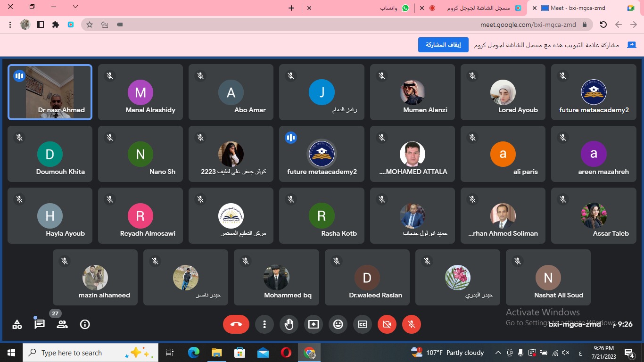This screenshot has width=644, height=362.
Task: Turn the camera on
Action: (387, 324)
